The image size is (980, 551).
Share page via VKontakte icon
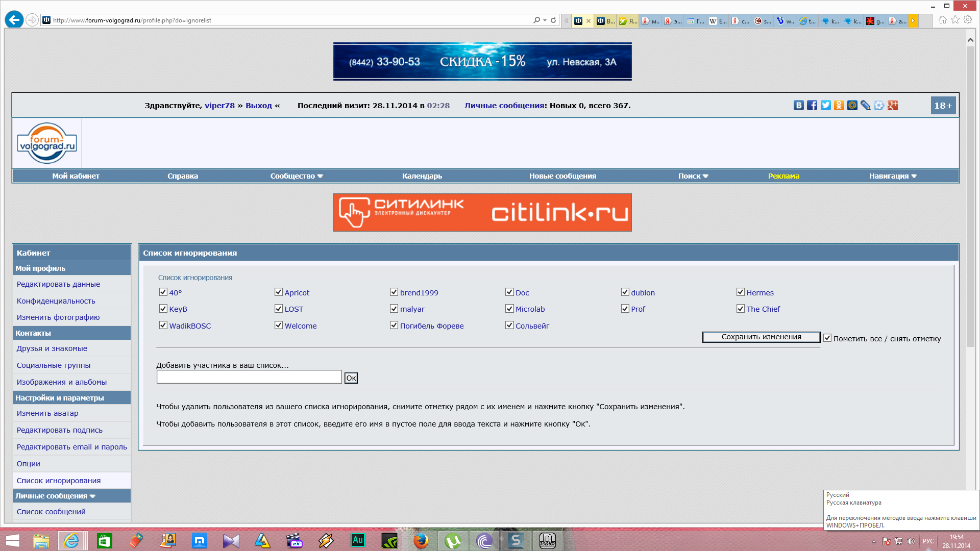coord(799,105)
